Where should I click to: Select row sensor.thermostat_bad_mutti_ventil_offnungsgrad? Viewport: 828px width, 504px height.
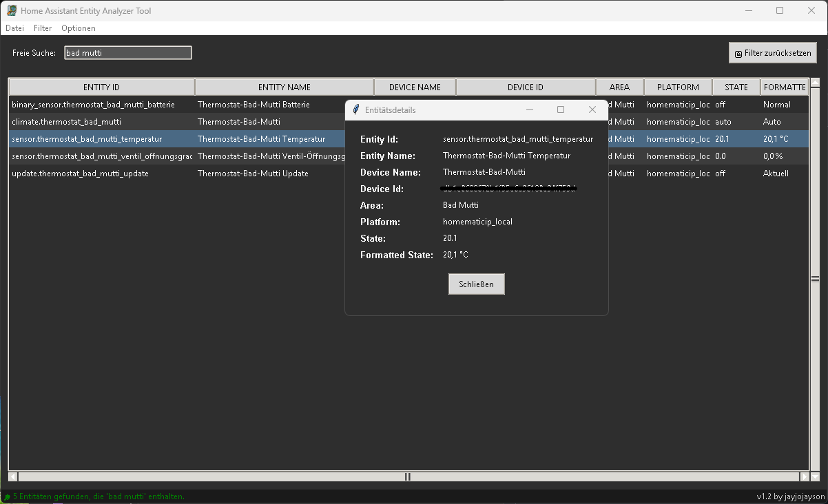click(408, 156)
